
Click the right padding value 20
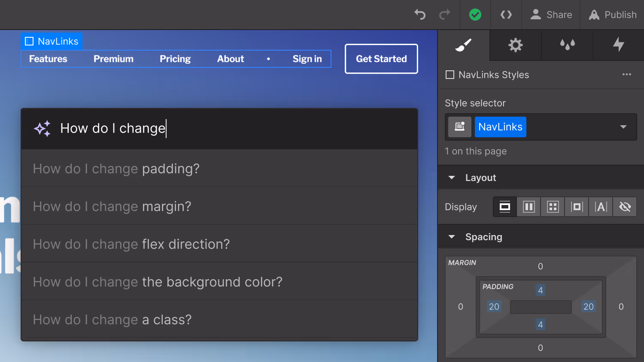pyautogui.click(x=589, y=307)
